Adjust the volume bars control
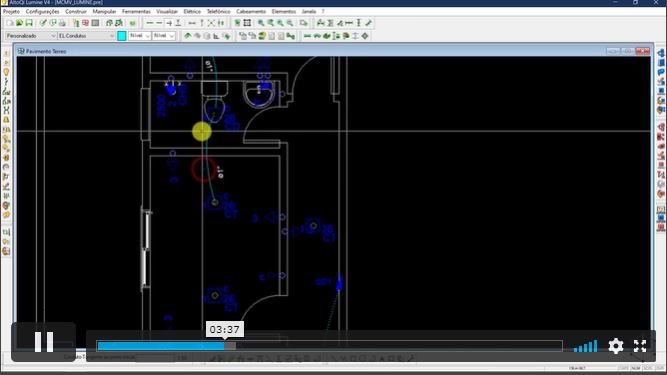Viewport: 667px width, 375px height. tap(585, 346)
